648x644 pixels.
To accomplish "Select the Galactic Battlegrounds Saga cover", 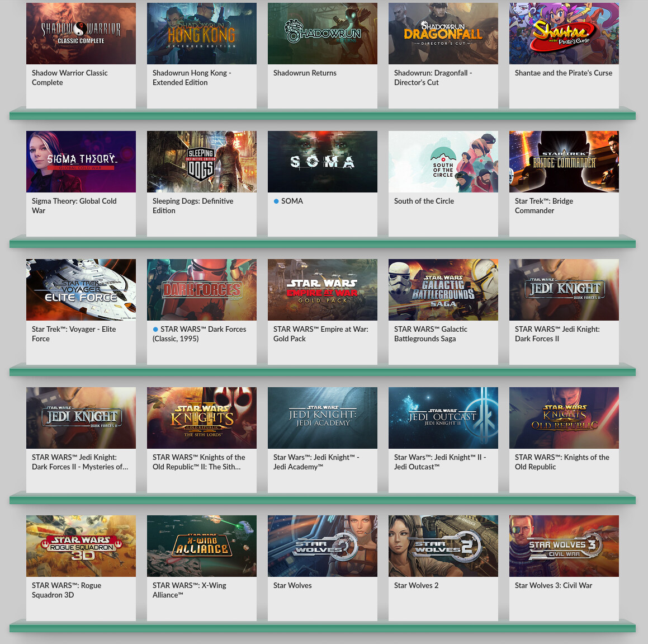I will [443, 290].
